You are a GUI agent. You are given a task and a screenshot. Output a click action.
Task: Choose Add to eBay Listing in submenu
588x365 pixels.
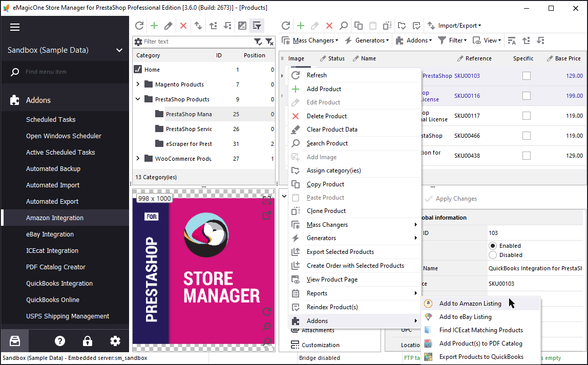click(481, 317)
